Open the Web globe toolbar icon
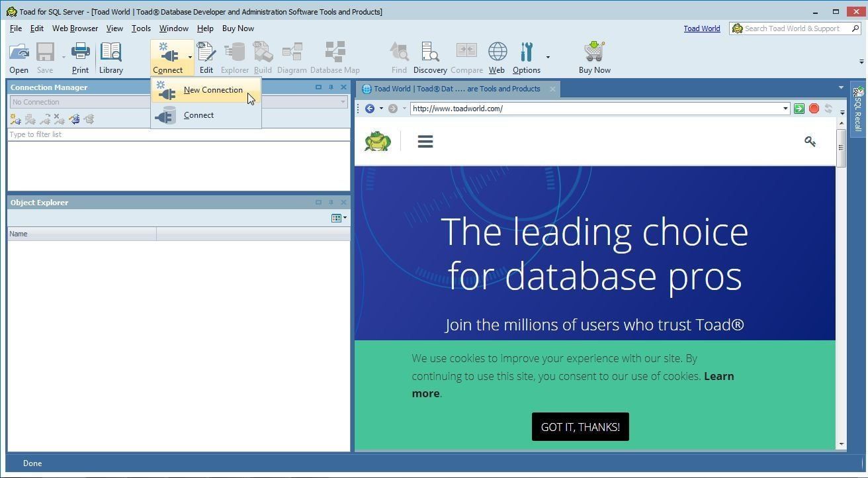This screenshot has width=868, height=478. [497, 52]
